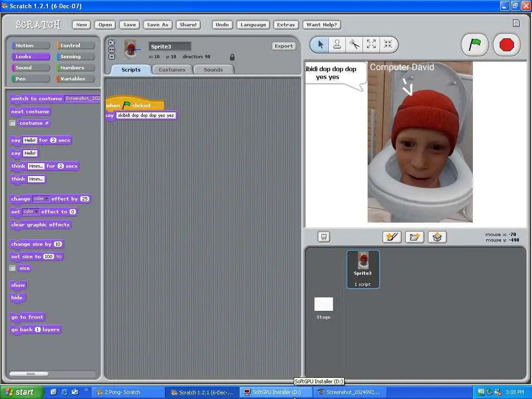The height and width of the screenshot is (399, 532).
Task: Switch to SoftGPU Installer taskbar window
Action: tap(277, 392)
